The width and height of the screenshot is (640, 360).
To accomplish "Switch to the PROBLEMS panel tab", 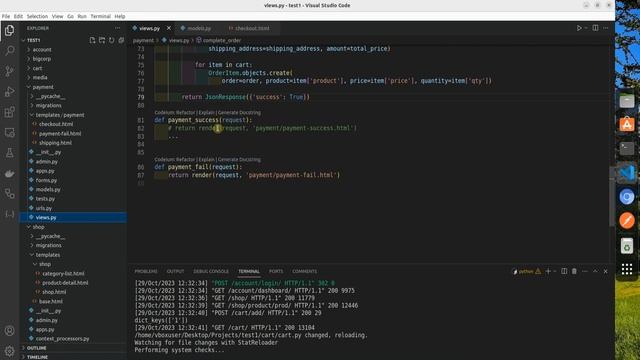I will point(146,271).
